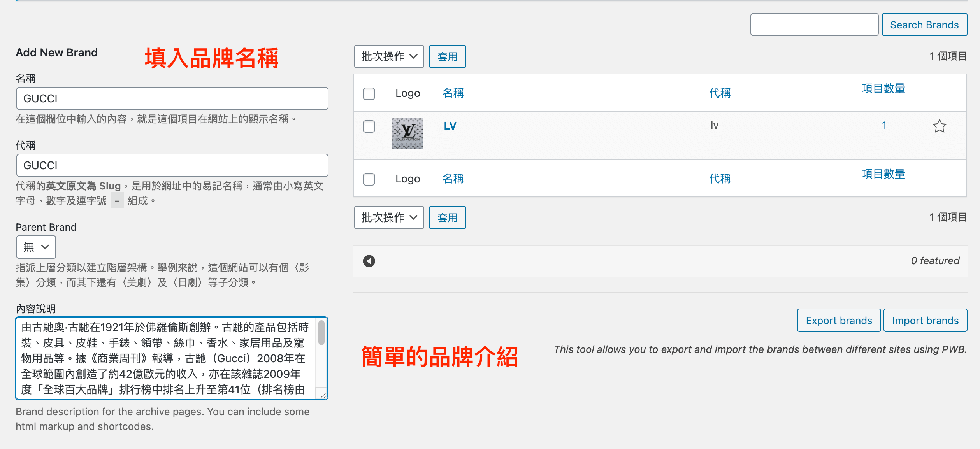Image resolution: width=980 pixels, height=449 pixels.
Task: Click the 代稱 GUCCI slug input field
Action: click(x=172, y=165)
